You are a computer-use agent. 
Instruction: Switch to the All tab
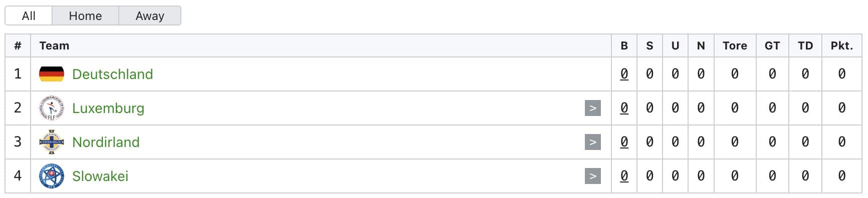(29, 15)
